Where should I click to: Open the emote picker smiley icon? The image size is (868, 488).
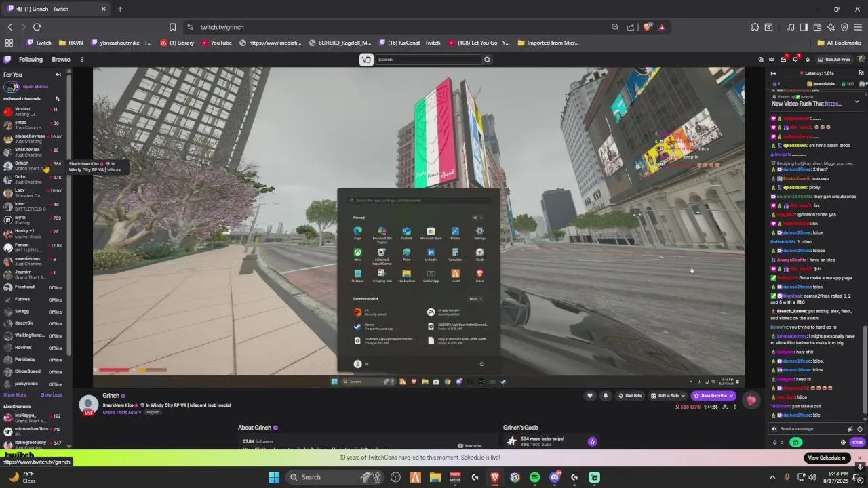coord(860,429)
